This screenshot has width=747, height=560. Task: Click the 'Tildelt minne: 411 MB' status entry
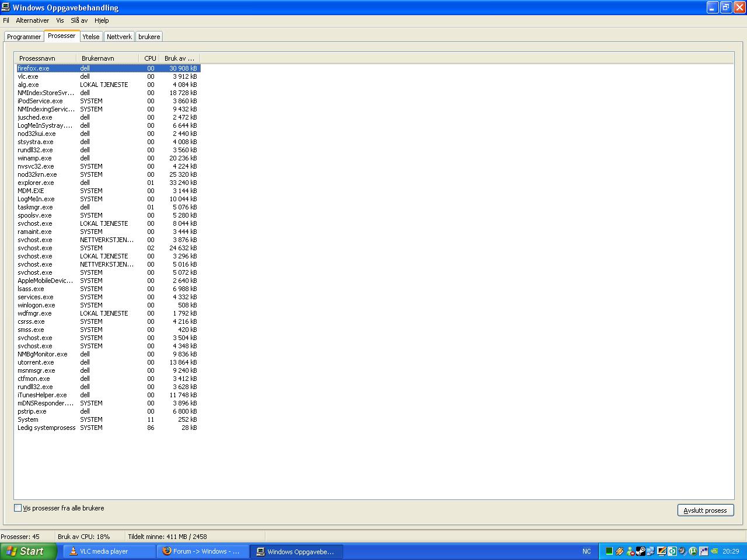pyautogui.click(x=167, y=537)
